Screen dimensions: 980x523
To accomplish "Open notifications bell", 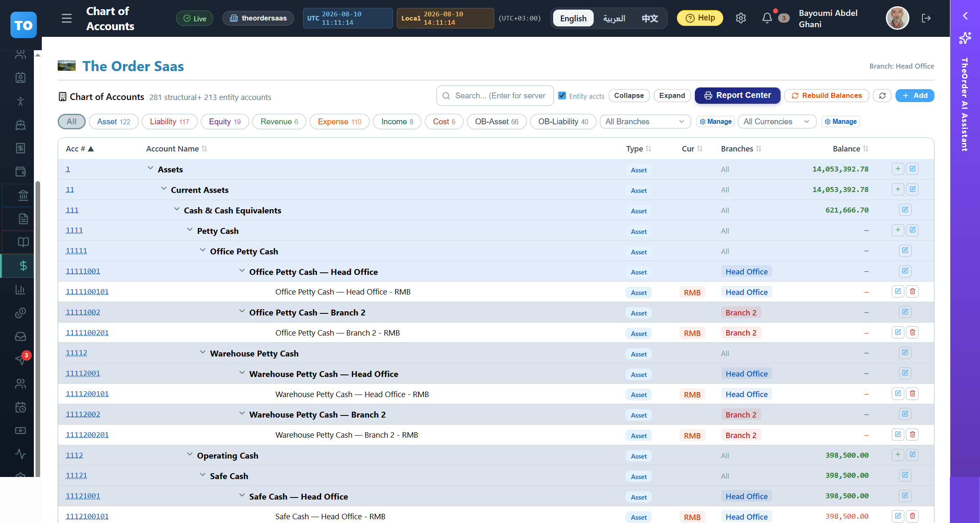I will pyautogui.click(x=767, y=18).
